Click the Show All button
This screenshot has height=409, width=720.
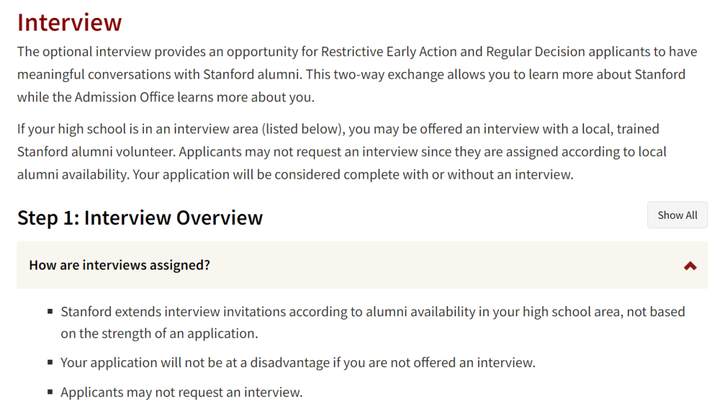(x=677, y=215)
